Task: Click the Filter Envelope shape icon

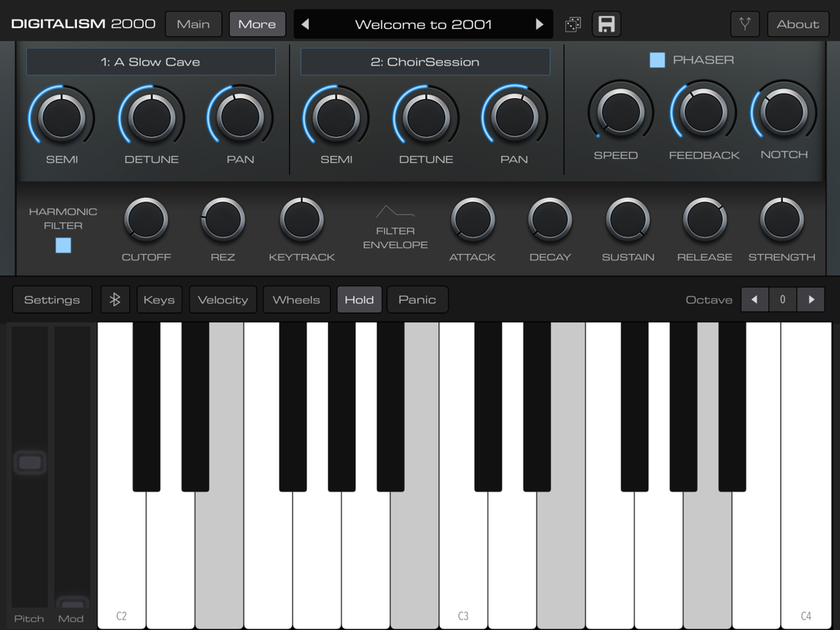Action: click(396, 212)
